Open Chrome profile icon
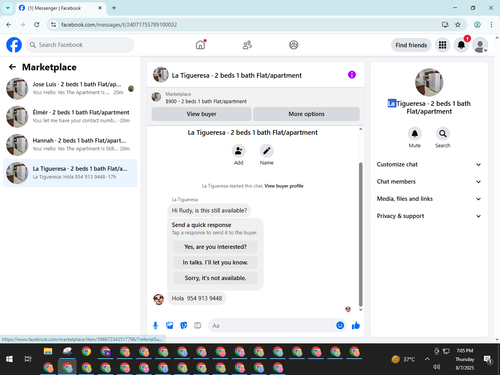Viewport: 500px width, 375px height. (477, 24)
